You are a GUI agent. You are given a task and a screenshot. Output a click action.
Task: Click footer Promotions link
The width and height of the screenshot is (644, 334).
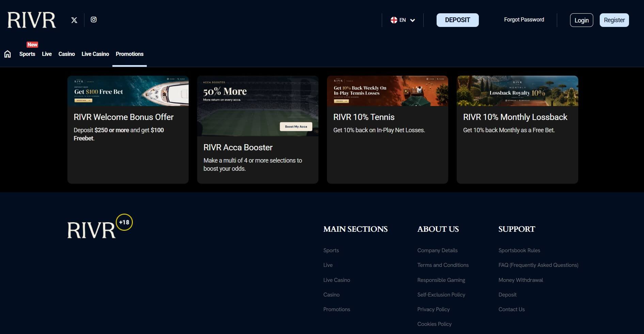336,309
